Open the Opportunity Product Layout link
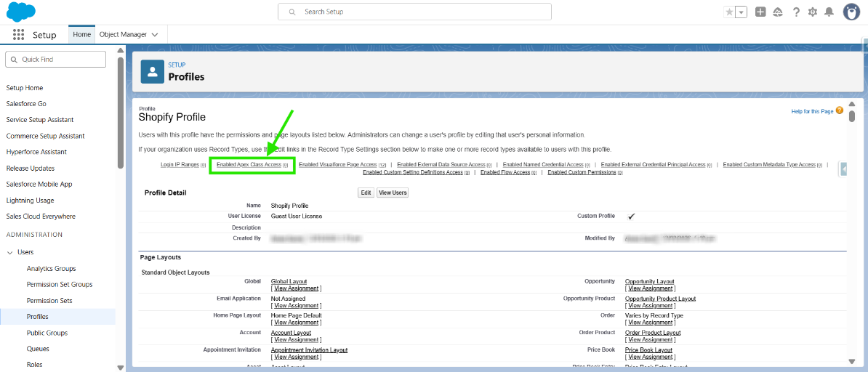The height and width of the screenshot is (372, 868). pos(660,299)
